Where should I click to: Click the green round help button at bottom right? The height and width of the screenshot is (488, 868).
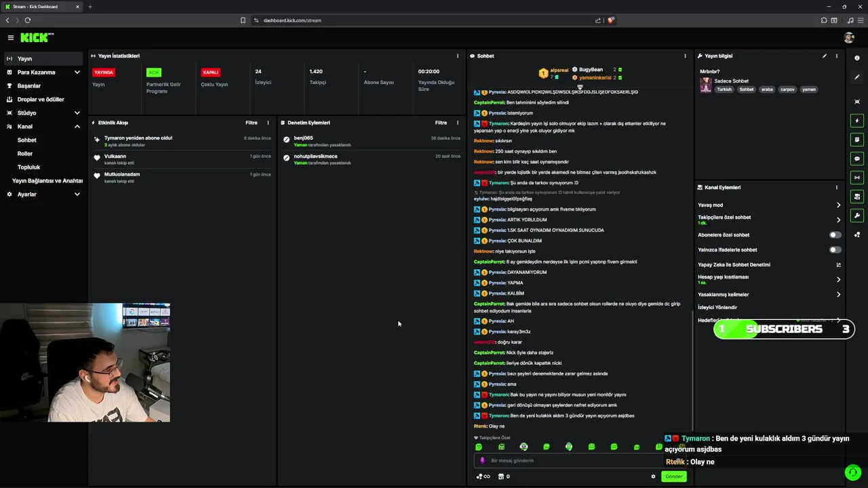(x=852, y=472)
